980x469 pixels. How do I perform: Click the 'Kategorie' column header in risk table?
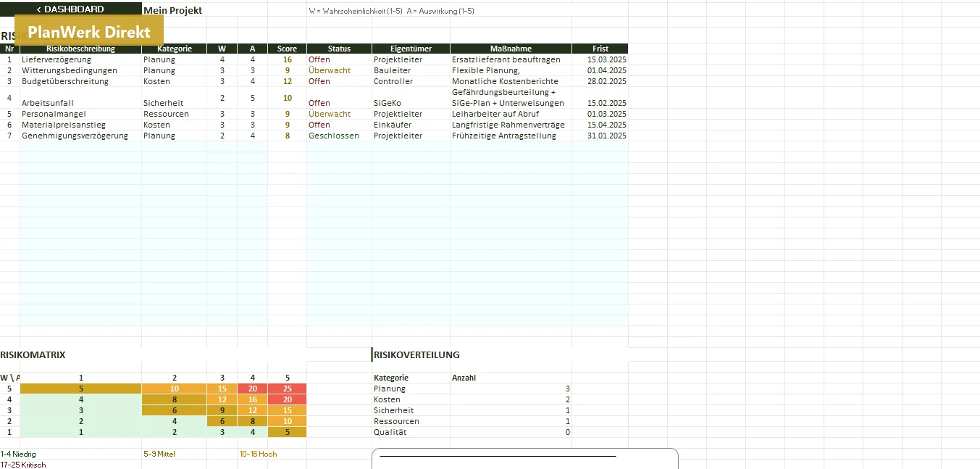pos(175,49)
